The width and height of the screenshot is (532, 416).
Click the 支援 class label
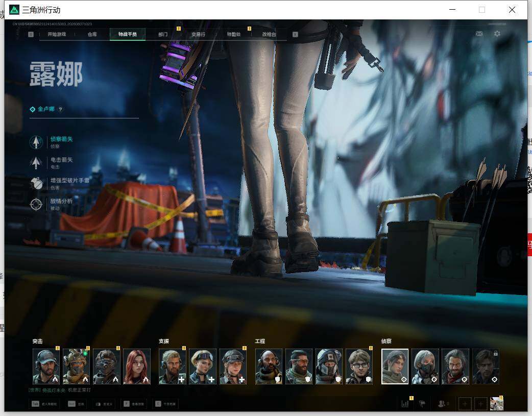pyautogui.click(x=164, y=341)
